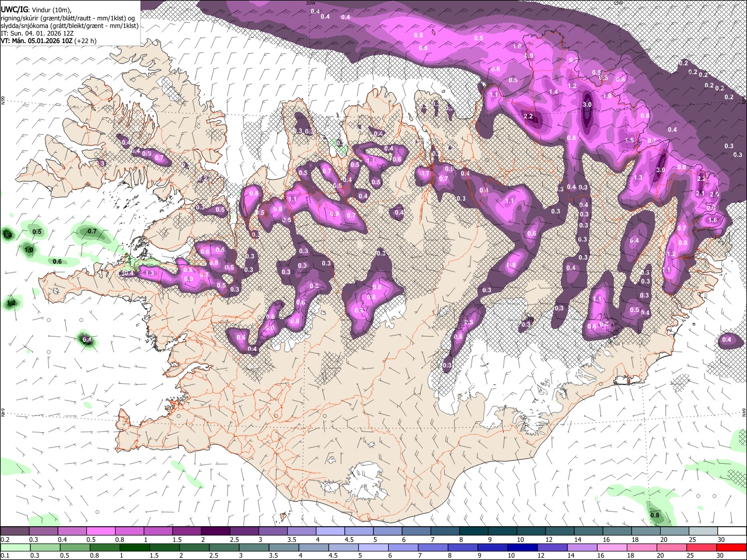Viewport: 747px width, 560px height.
Task: Click rain legend swatch between 16 and 18
Action: (x=612, y=547)
